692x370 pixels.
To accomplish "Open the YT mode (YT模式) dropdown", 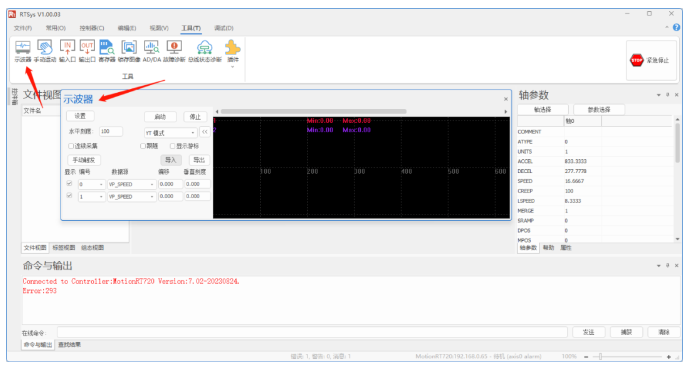I will (x=170, y=132).
